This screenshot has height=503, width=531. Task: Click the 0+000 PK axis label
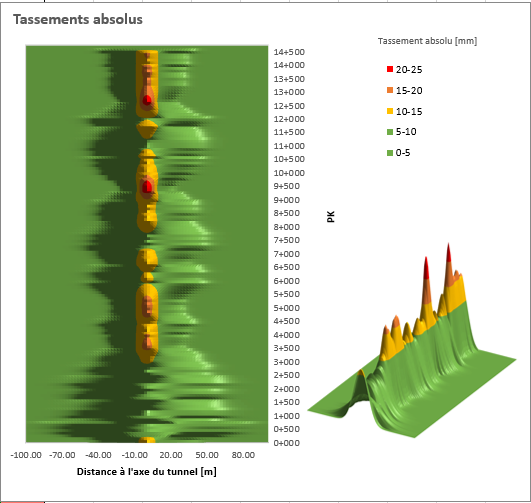(x=286, y=443)
